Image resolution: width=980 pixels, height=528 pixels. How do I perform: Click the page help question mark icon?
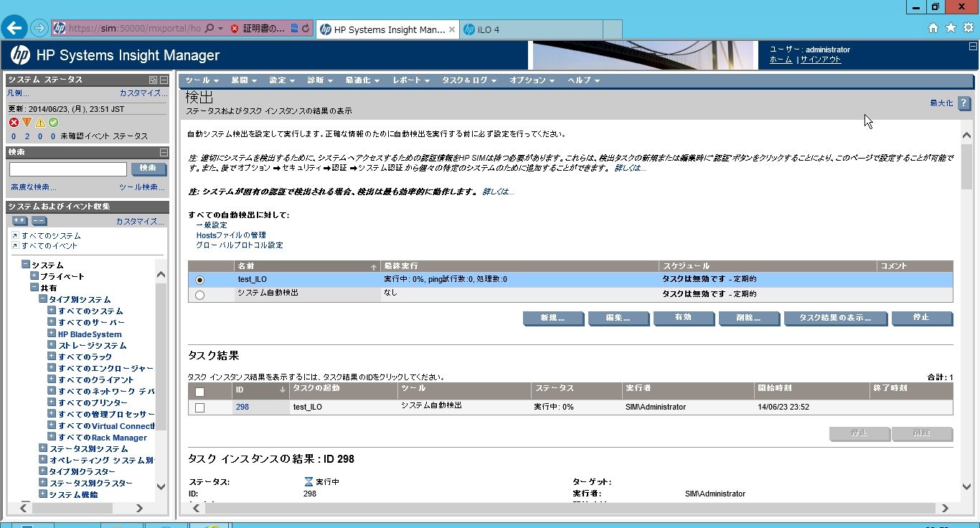coord(963,103)
